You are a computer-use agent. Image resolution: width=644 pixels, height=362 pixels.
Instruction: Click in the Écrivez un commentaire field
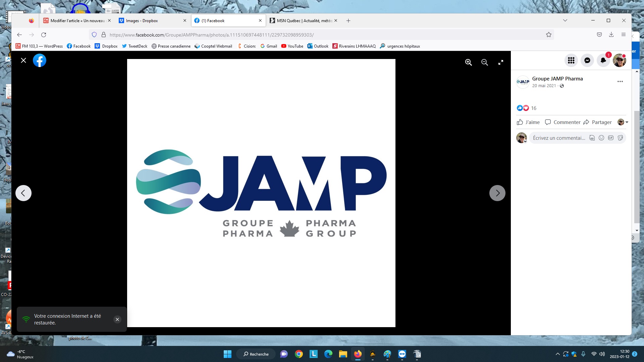[x=558, y=138]
